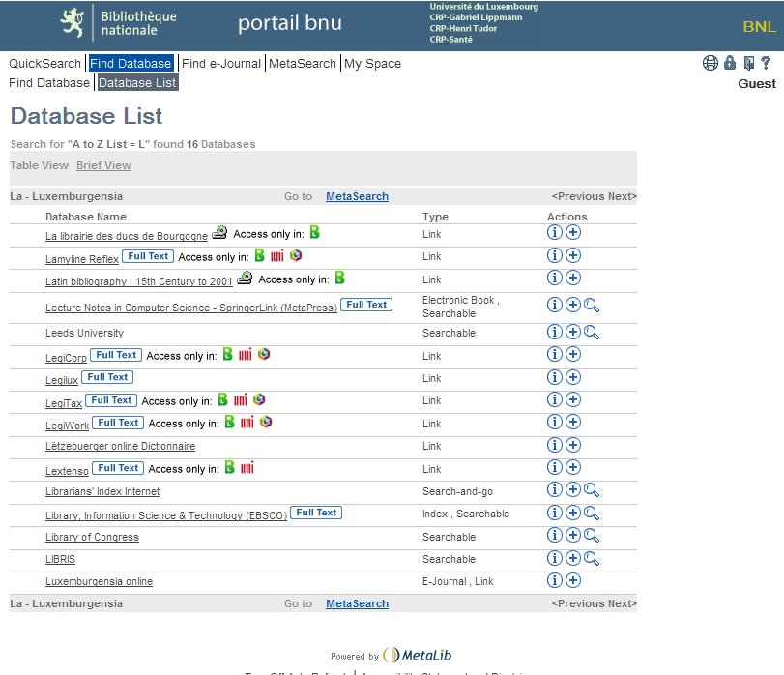Viewport: 784px width, 675px height.
Task: Add Leeds University using plus icon
Action: click(573, 332)
